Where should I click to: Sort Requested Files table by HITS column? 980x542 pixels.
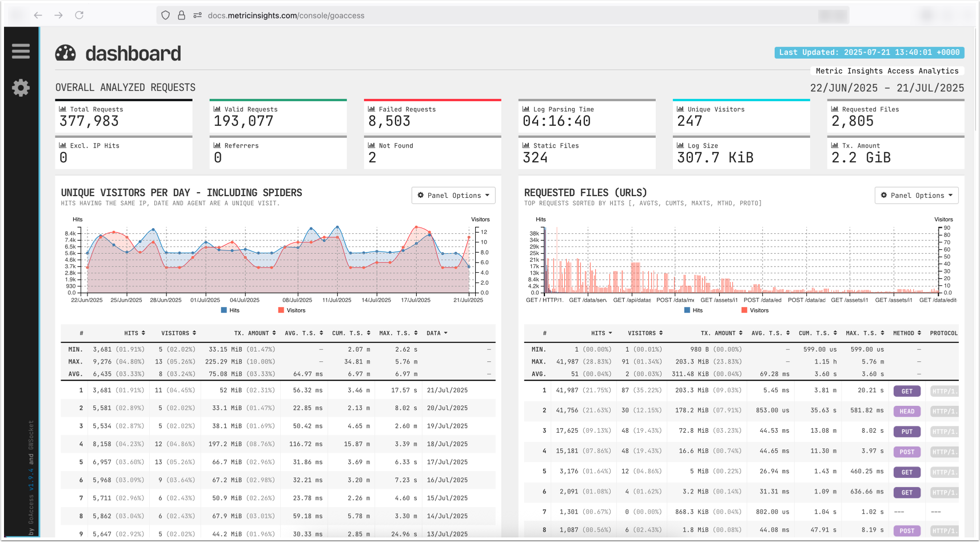click(601, 333)
